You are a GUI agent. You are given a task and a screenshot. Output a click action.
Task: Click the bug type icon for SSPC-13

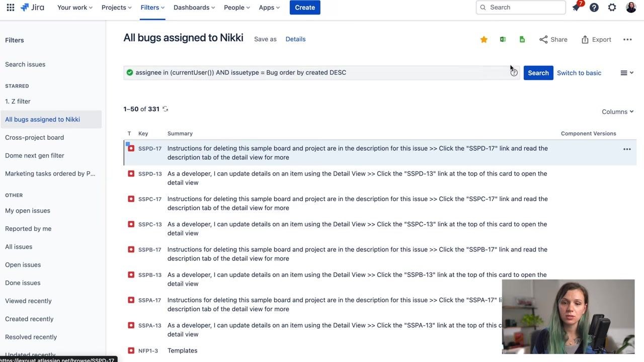pyautogui.click(x=131, y=224)
